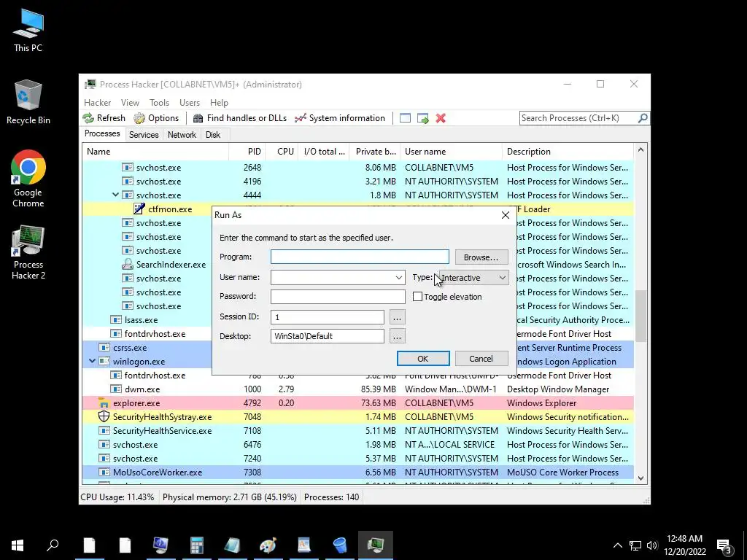Open Process Hacker 2 desktop shortcut
Viewport: 747px width, 560px height.
click(x=28, y=252)
